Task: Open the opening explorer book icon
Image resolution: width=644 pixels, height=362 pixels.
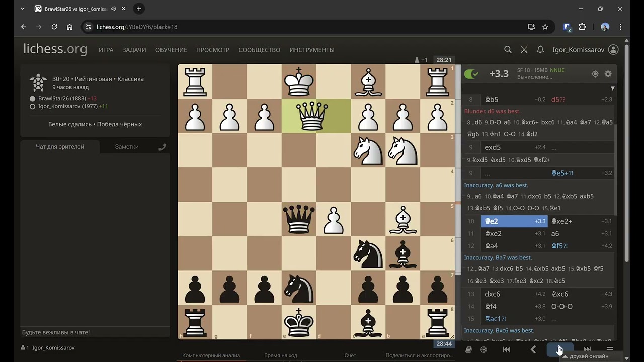Action: (x=468, y=349)
